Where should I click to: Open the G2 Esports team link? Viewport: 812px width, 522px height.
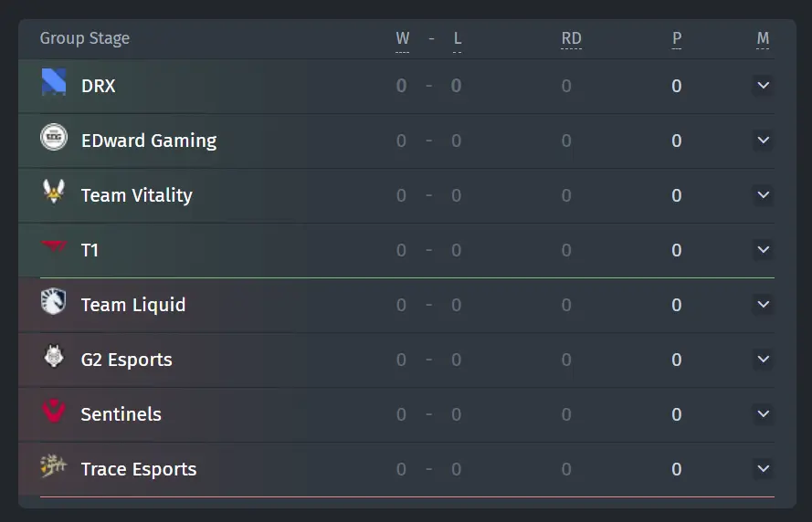(127, 360)
